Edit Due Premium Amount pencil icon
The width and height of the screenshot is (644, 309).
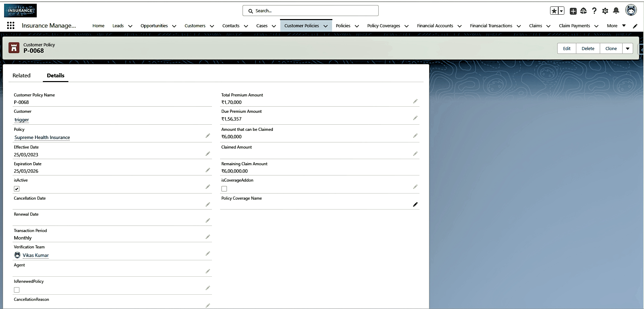pos(415,118)
